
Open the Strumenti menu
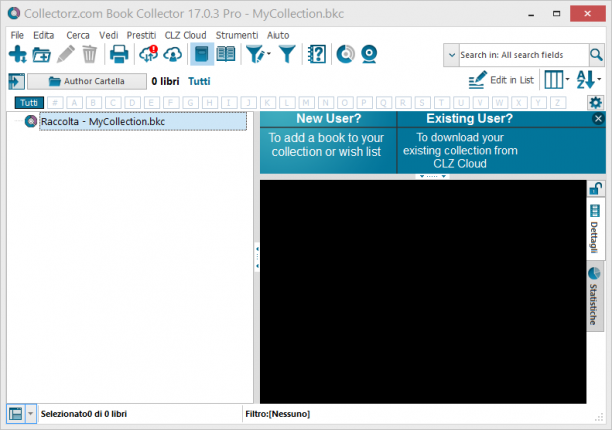[237, 36]
